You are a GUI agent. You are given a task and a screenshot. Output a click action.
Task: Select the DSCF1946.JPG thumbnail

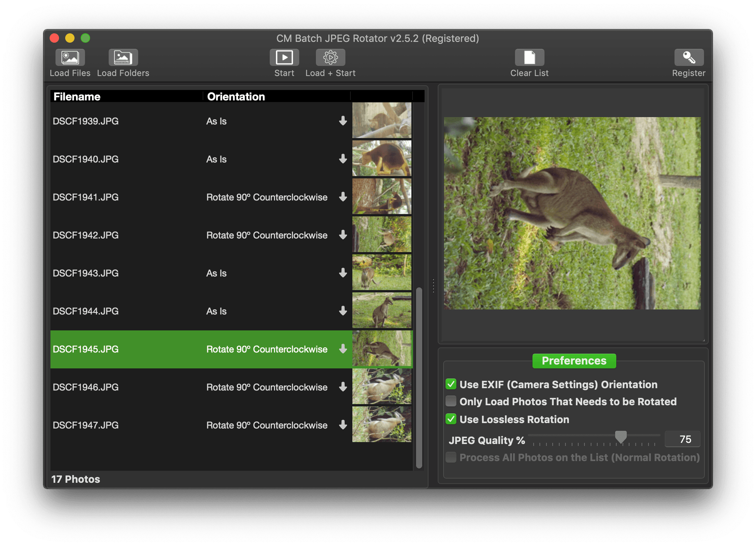pyautogui.click(x=382, y=386)
